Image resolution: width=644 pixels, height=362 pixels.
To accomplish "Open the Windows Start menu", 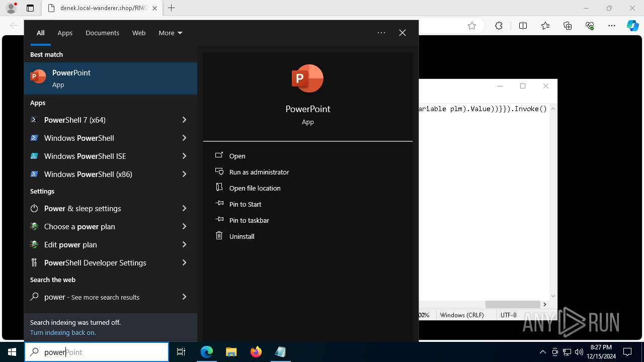I will 12,352.
